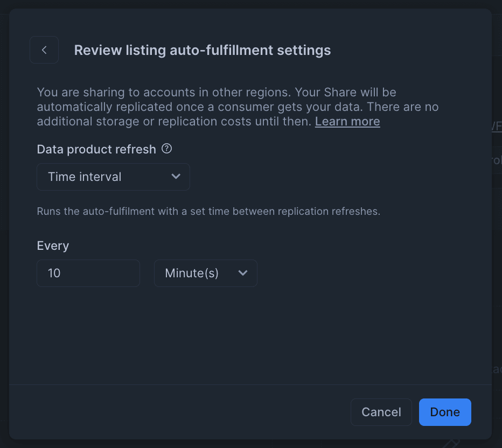The image size is (502, 448).
Task: Click the helper text about replication refreshes
Action: 208,211
